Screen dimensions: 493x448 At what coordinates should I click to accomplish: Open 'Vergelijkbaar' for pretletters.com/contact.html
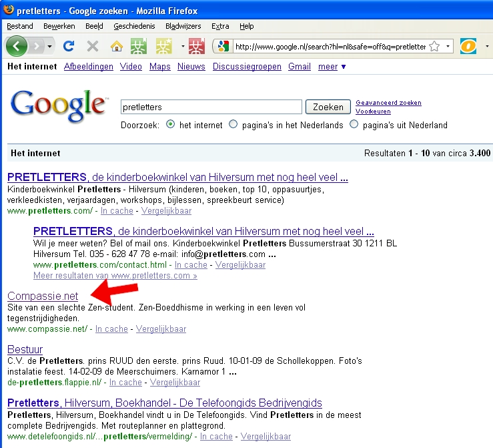(241, 264)
